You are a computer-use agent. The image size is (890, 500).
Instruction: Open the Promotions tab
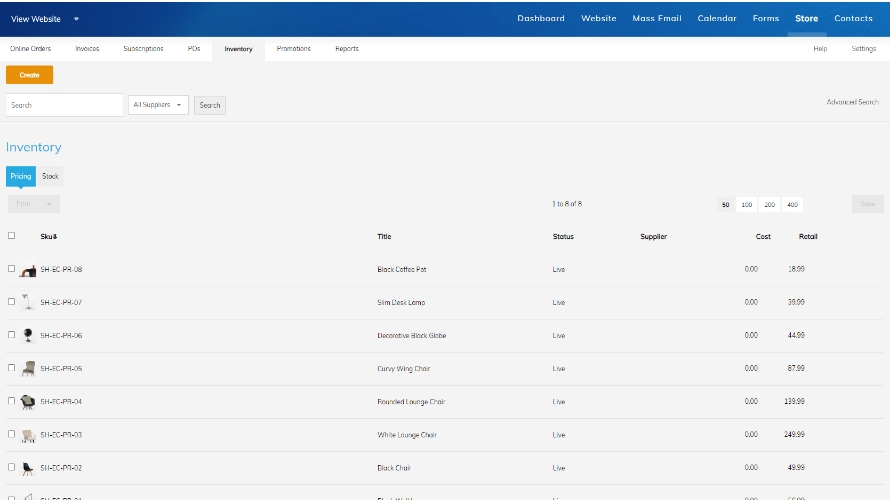pyautogui.click(x=293, y=49)
